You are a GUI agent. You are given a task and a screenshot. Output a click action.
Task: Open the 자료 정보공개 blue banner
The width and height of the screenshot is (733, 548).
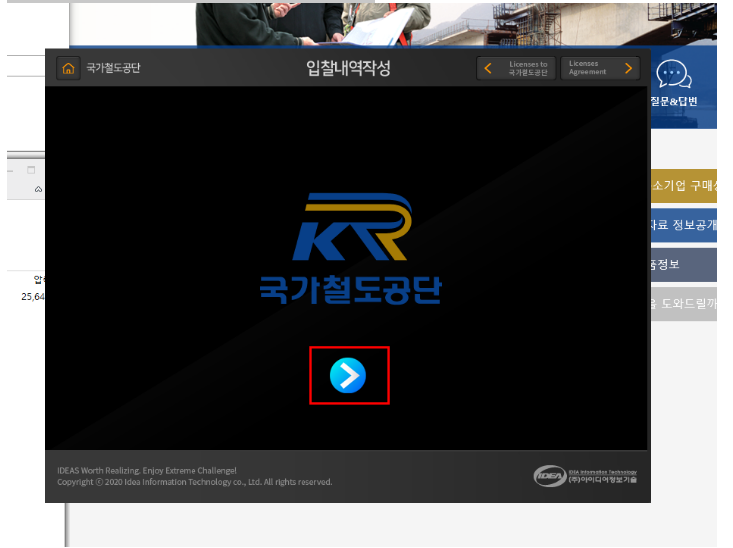[x=683, y=225]
